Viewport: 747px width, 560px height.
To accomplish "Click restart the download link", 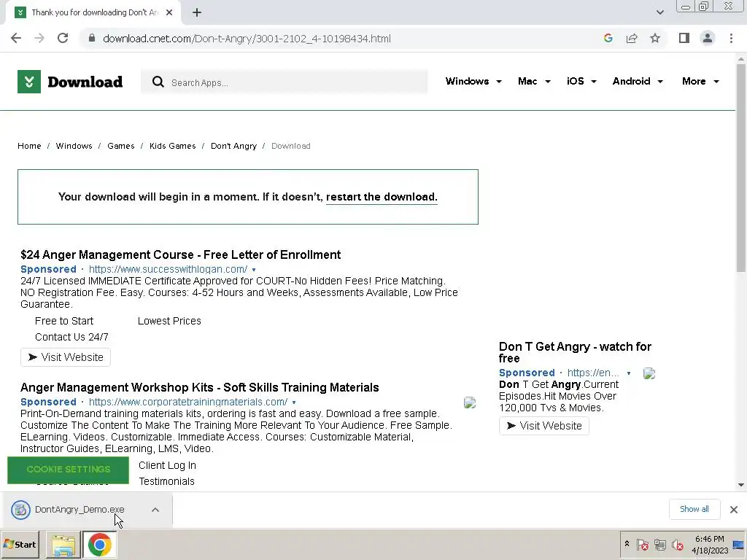I will pos(382,197).
